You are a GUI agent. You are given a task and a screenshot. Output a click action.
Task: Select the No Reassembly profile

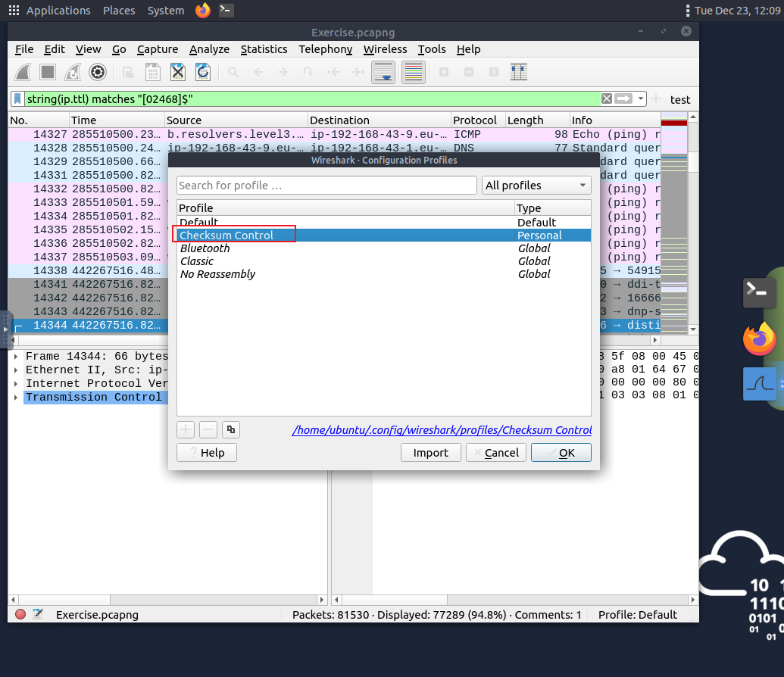[x=384, y=274]
